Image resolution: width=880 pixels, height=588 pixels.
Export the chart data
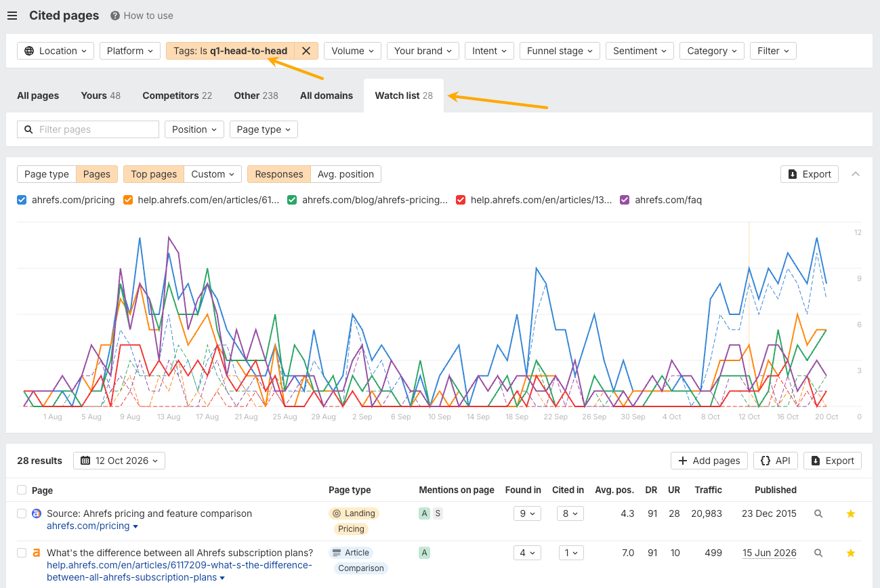810,174
